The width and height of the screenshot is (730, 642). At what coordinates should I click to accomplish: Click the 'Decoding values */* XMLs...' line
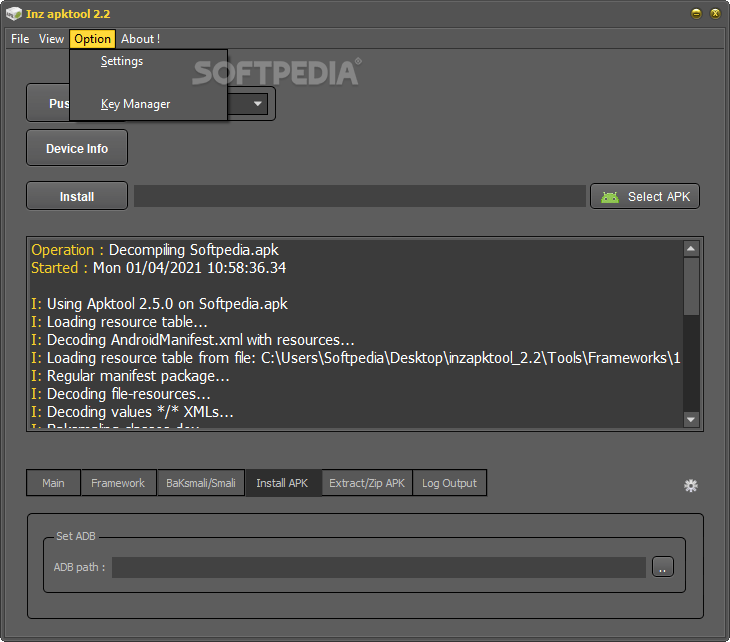(x=132, y=412)
